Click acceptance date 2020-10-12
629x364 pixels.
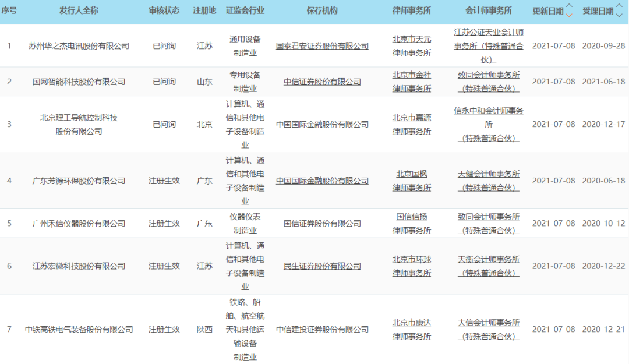(x=603, y=223)
